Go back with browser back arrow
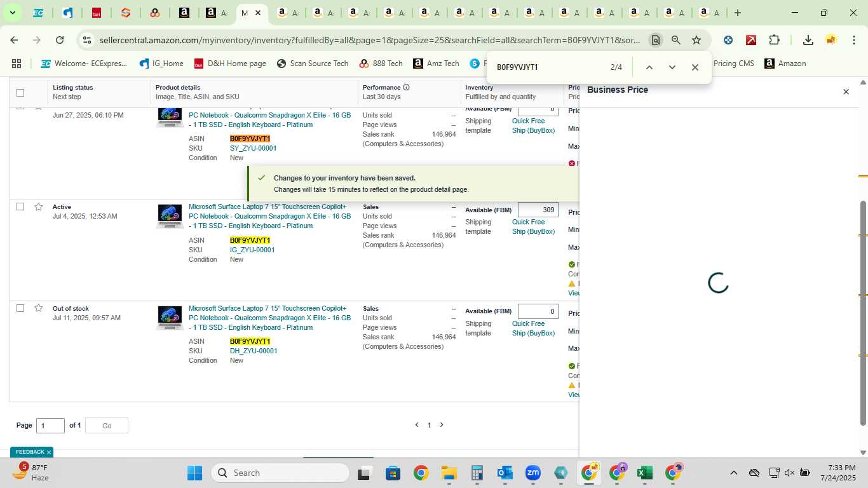The image size is (868, 488). pos(14,40)
